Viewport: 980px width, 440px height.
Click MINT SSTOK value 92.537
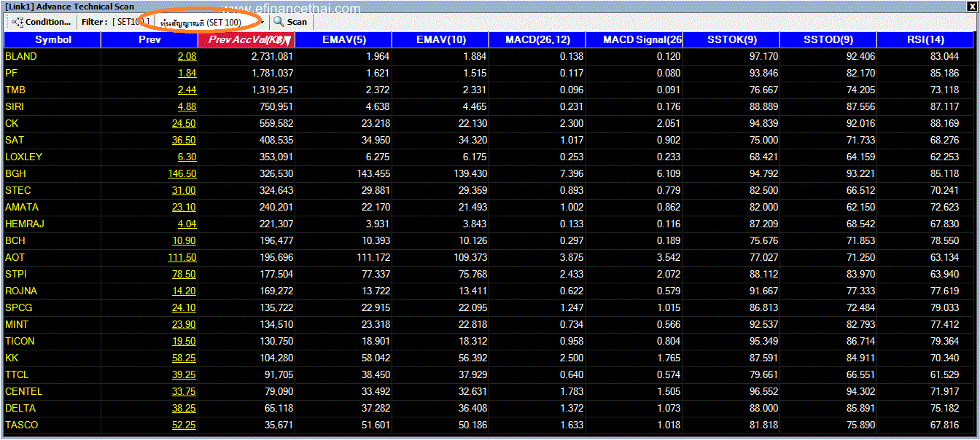(x=763, y=324)
